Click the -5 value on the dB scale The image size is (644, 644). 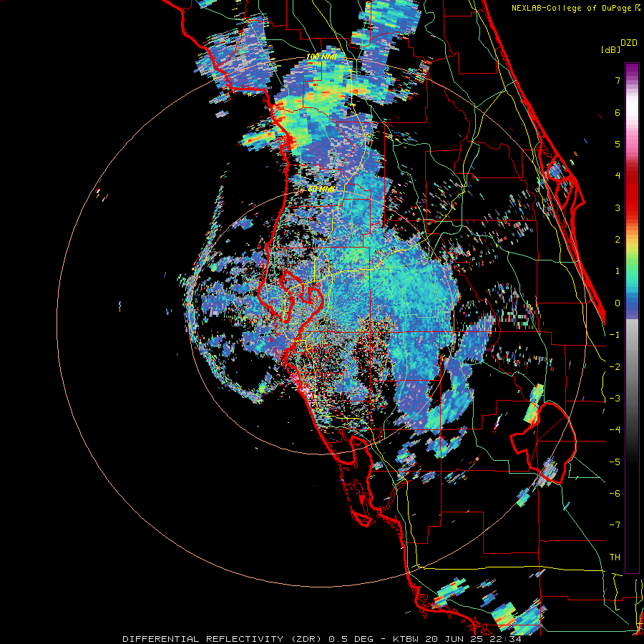pos(615,462)
